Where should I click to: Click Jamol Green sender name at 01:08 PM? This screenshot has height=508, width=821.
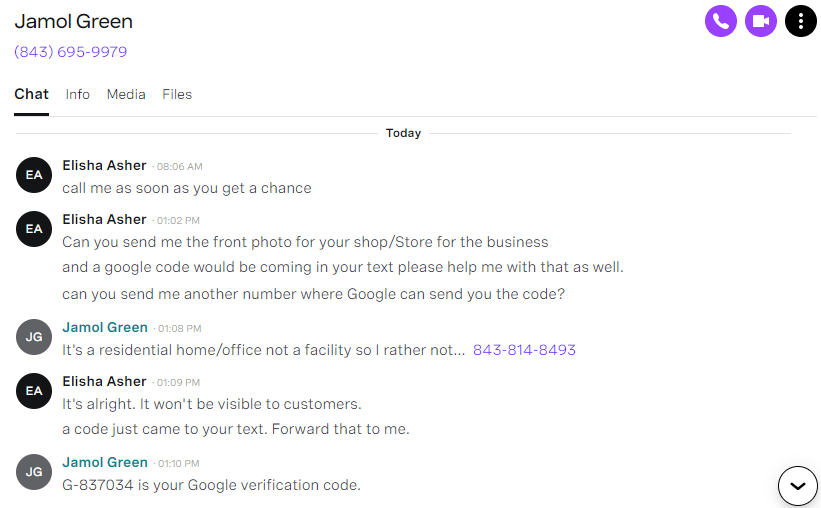click(x=105, y=327)
